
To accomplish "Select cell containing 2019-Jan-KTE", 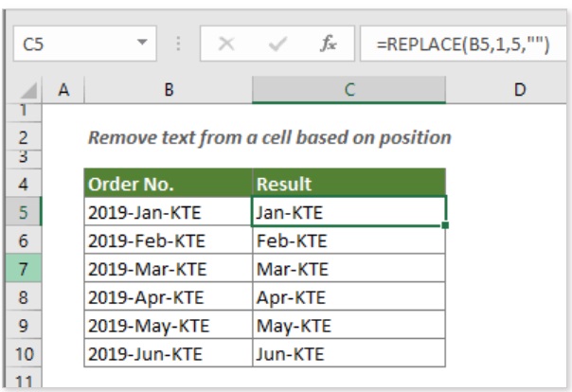I will 169,212.
